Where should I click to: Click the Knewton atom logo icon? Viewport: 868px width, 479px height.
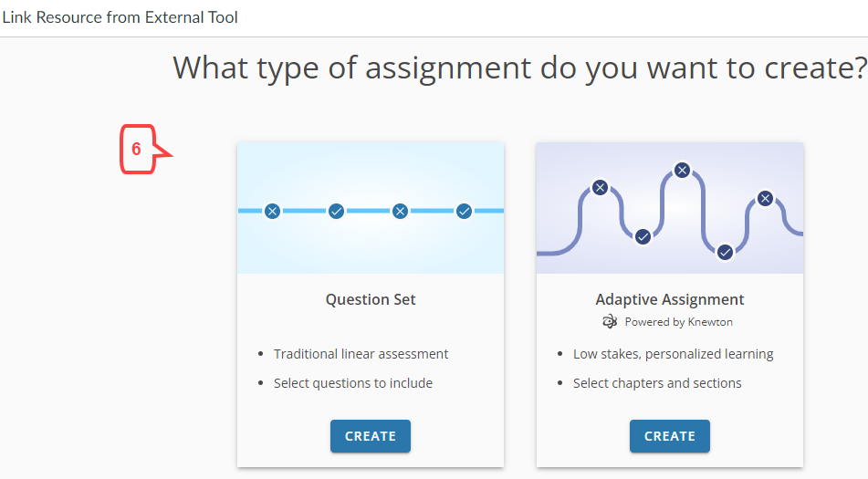610,321
